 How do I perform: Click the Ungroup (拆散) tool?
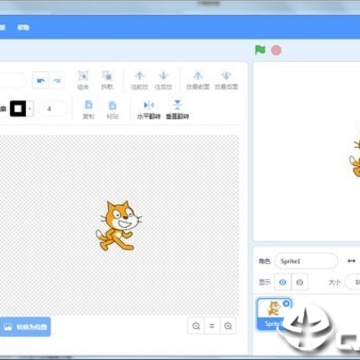click(x=107, y=80)
